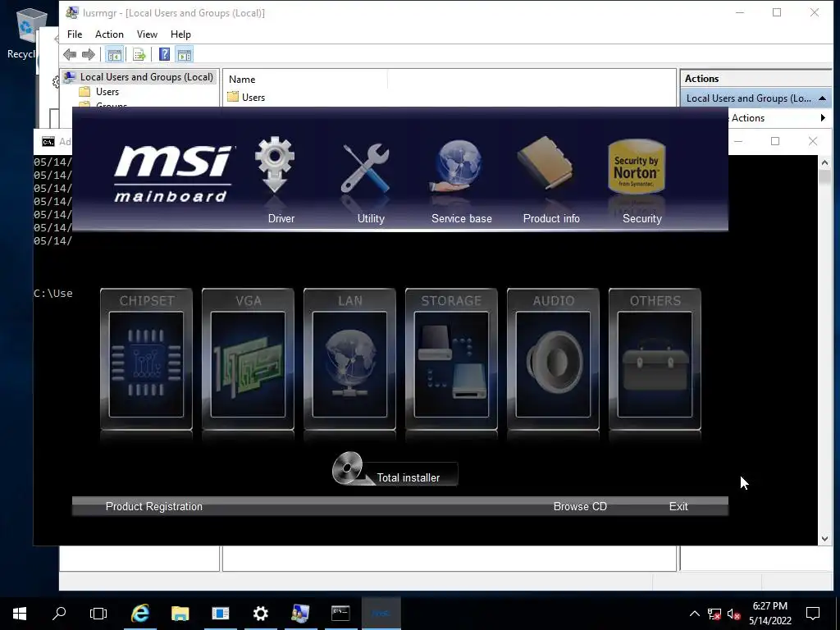Screen dimensions: 840x630
Task: Click the MSI mainboard logo
Action: 173,172
